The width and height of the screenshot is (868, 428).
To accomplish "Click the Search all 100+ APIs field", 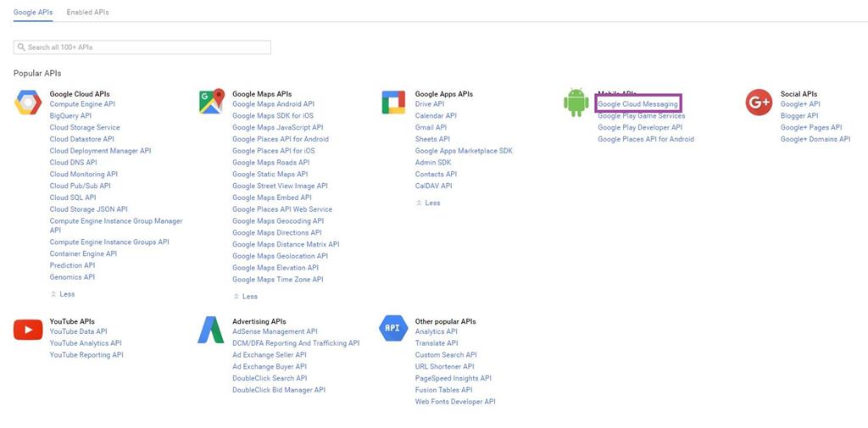I will [144, 47].
